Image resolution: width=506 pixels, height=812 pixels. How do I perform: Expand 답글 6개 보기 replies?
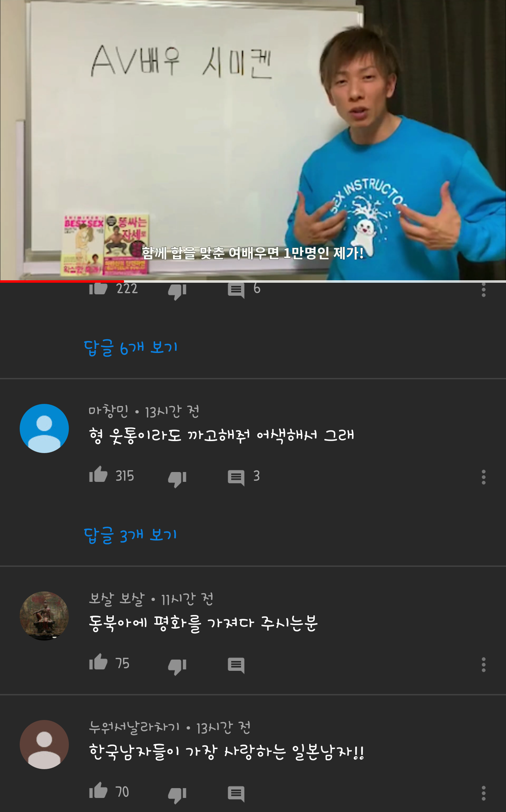click(131, 348)
